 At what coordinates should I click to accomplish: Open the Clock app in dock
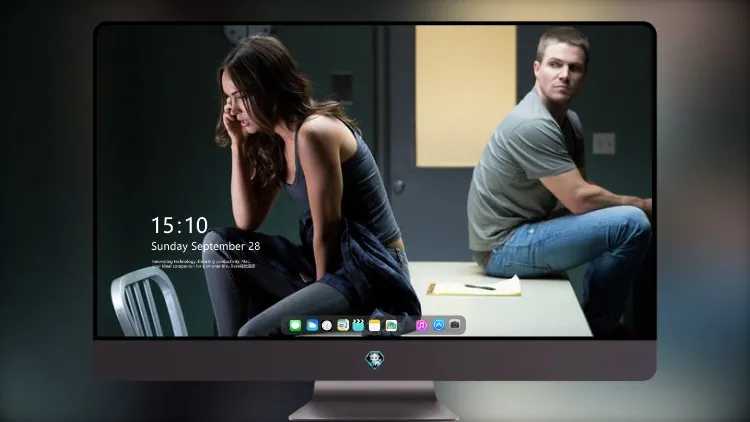pyautogui.click(x=327, y=325)
